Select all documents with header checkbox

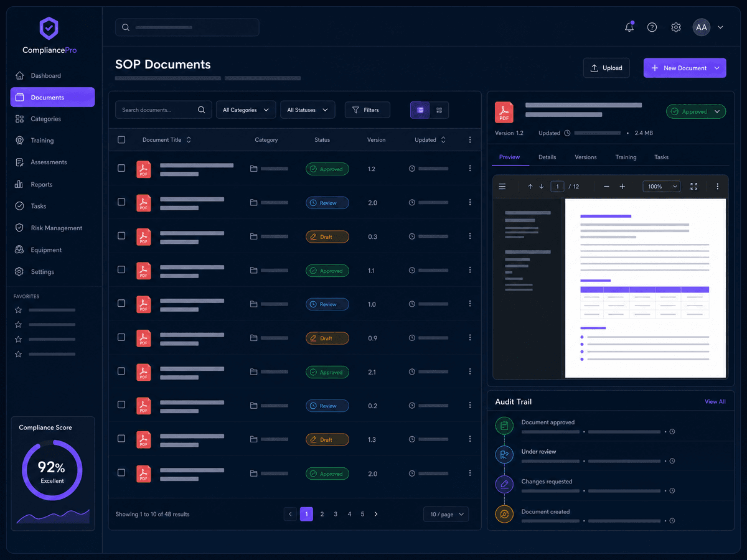pos(121,140)
